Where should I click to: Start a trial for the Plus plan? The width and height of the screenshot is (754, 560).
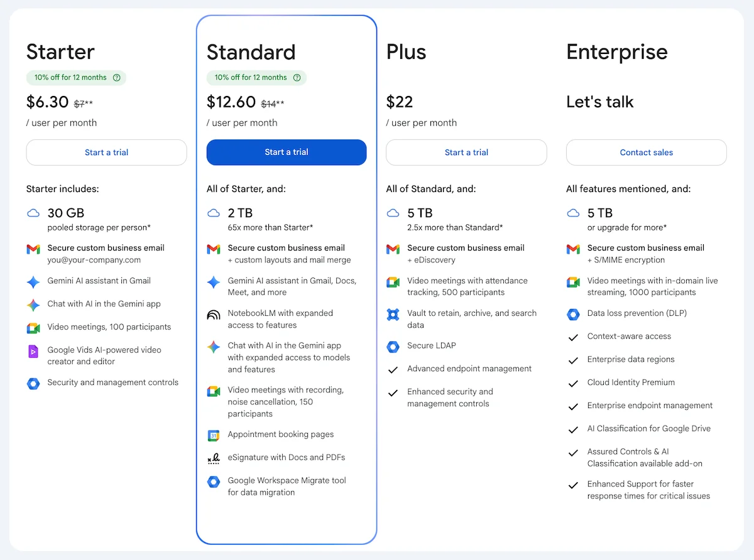[x=466, y=152]
